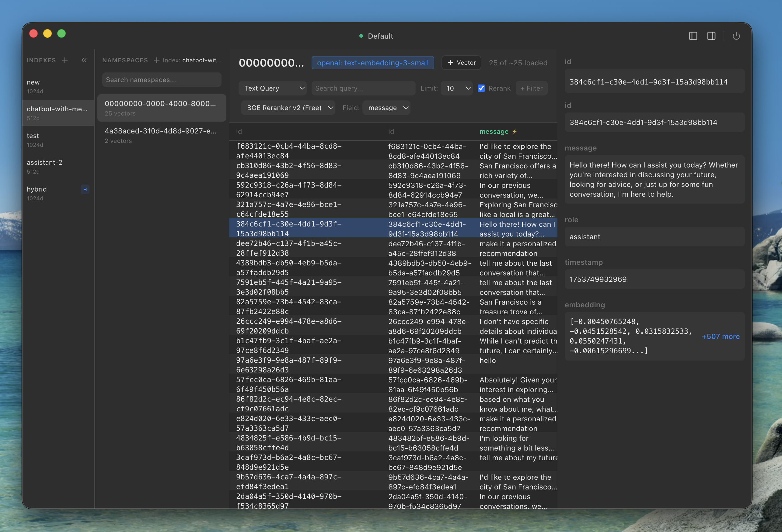Image resolution: width=782 pixels, height=532 pixels.
Task: Open the + Filter control
Action: (x=531, y=88)
